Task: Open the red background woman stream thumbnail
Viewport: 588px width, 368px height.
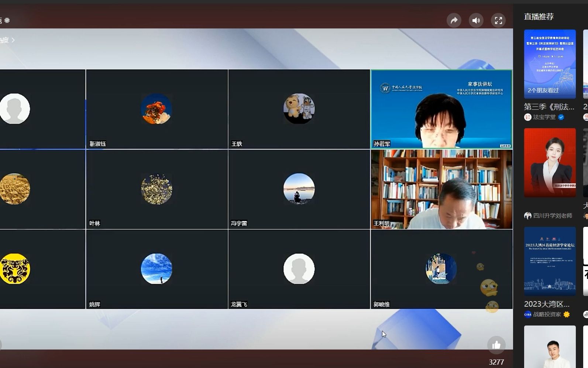Action: point(550,163)
